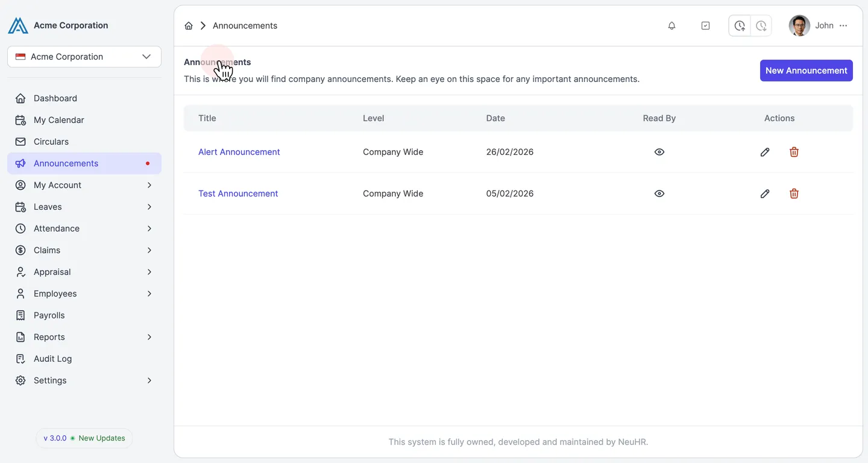868x463 pixels.
Task: Open the three-dot menu beside John
Action: tap(843, 26)
